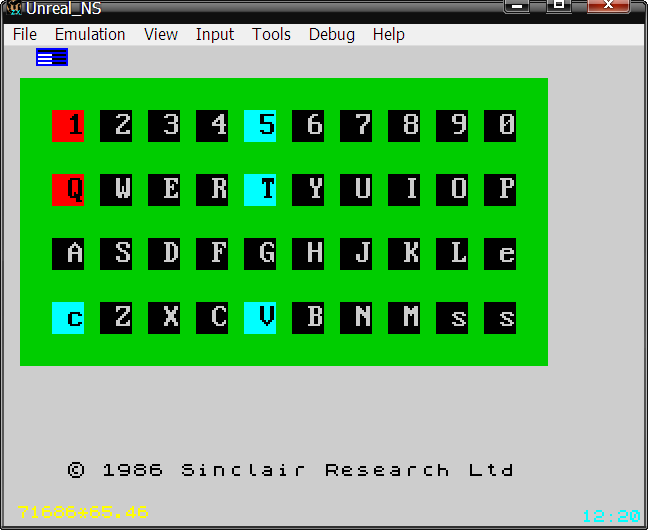Click the cyan 5 key

pos(260,126)
